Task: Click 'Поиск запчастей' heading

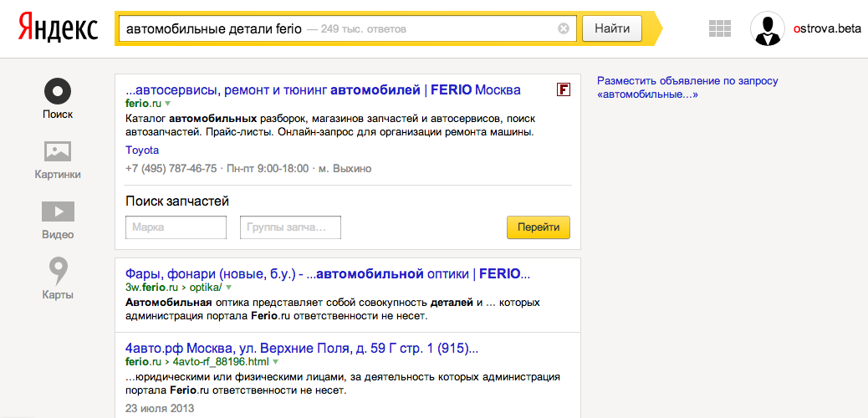Action: pyautogui.click(x=177, y=201)
